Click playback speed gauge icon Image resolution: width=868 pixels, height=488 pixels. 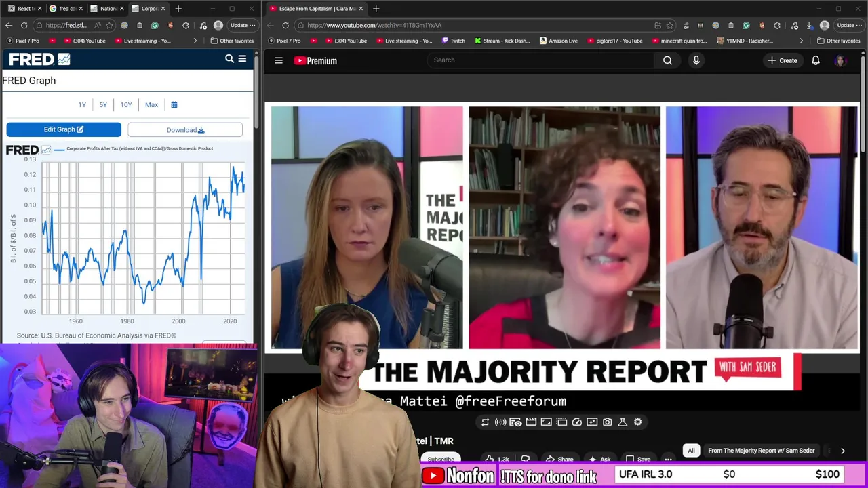coord(577,422)
